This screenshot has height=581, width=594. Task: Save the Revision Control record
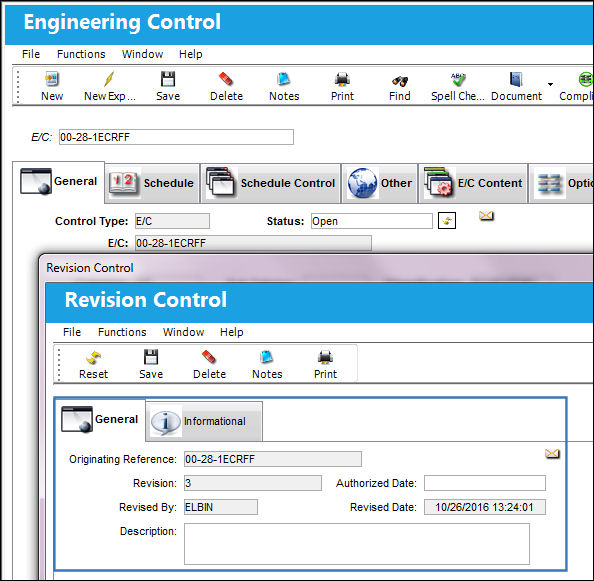coord(151,364)
